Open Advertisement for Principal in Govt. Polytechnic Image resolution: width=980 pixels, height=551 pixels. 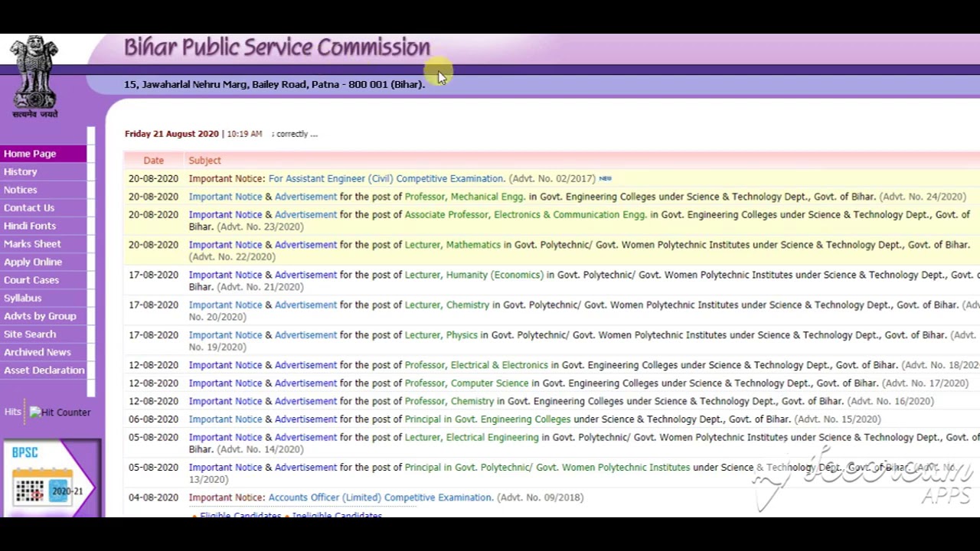305,468
